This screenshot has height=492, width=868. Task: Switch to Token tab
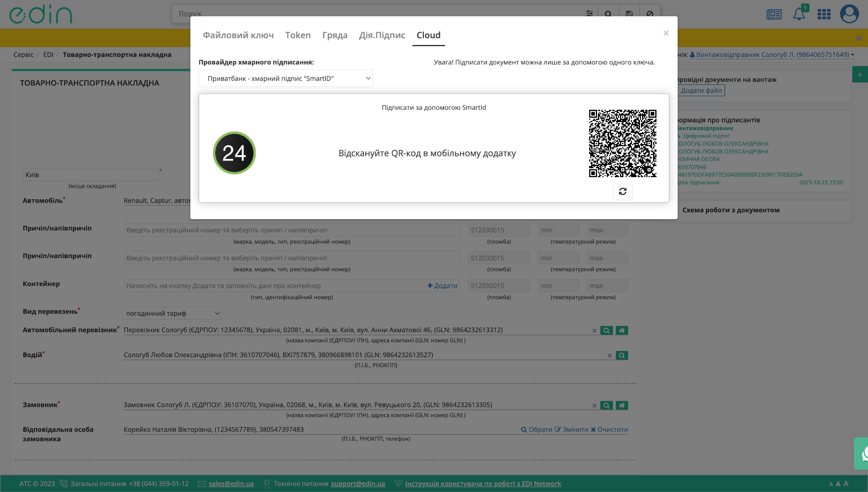coord(298,35)
